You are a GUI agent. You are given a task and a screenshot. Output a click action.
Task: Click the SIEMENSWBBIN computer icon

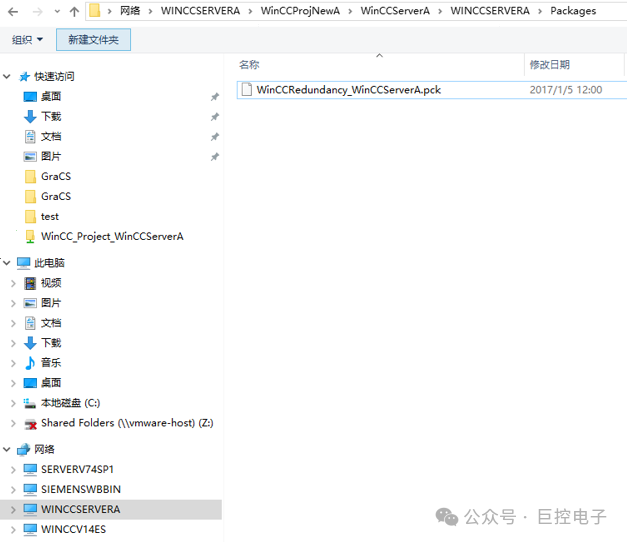30,489
